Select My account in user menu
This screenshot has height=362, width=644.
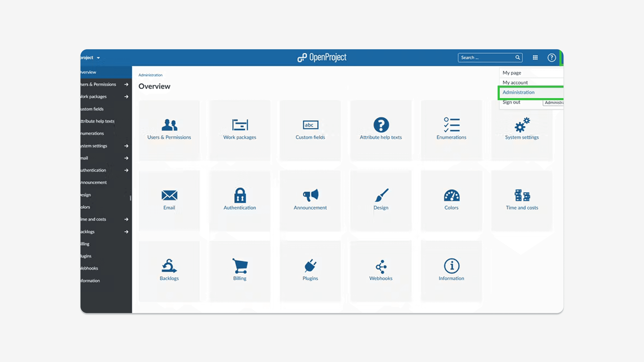(x=531, y=82)
